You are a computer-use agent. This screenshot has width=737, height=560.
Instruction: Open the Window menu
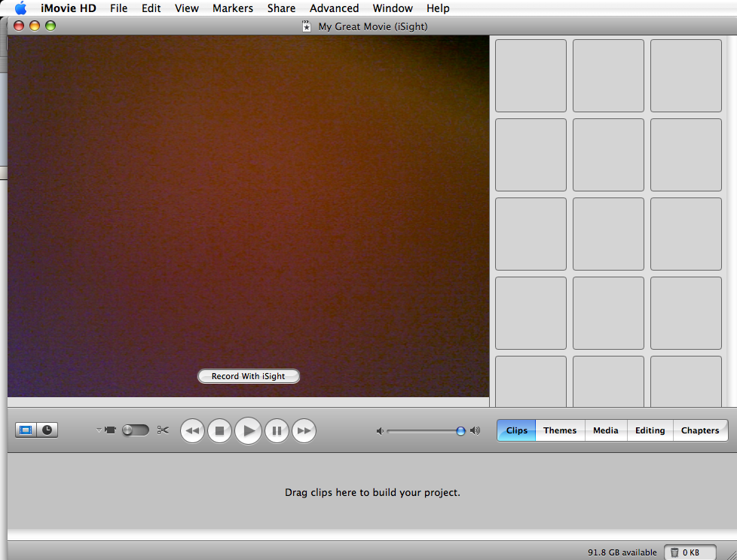(x=393, y=8)
